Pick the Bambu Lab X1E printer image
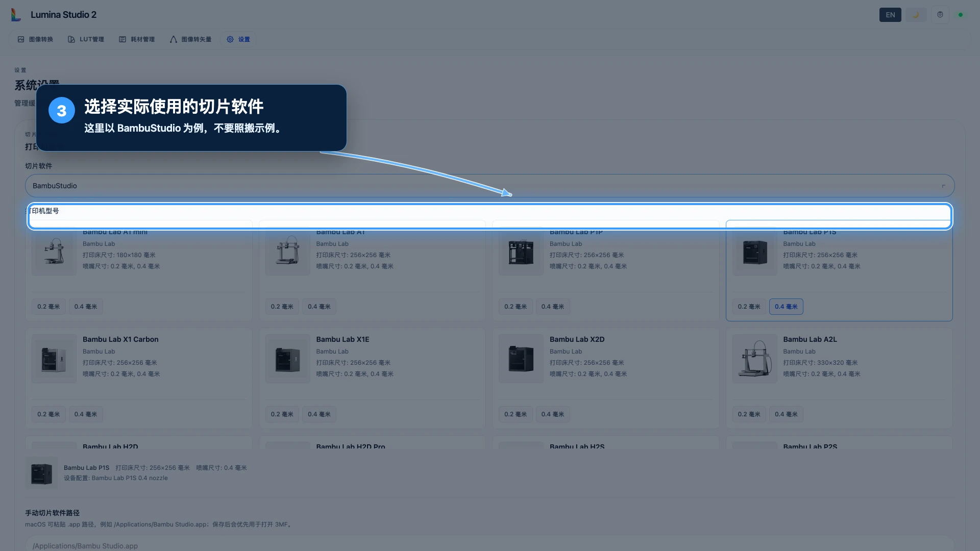 pos(287,359)
